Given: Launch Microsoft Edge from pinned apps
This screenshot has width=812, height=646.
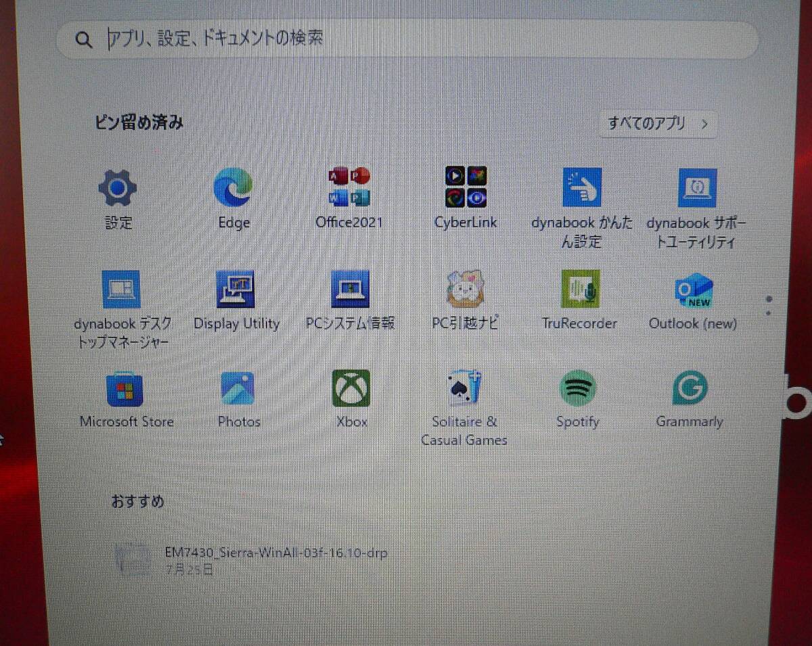Looking at the screenshot, I should [234, 187].
